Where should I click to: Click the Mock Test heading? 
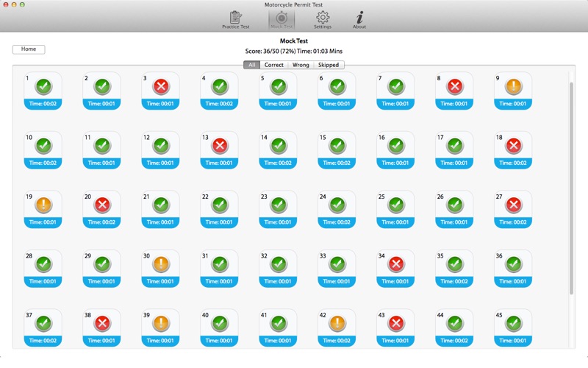[293, 41]
